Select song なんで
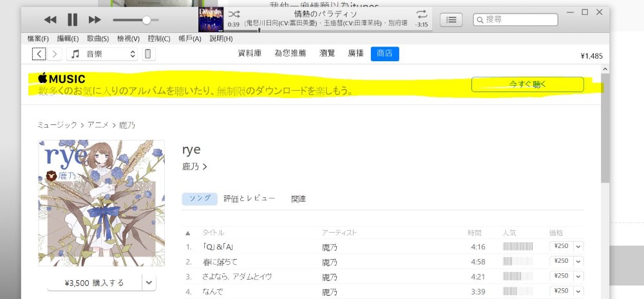 click(x=213, y=292)
